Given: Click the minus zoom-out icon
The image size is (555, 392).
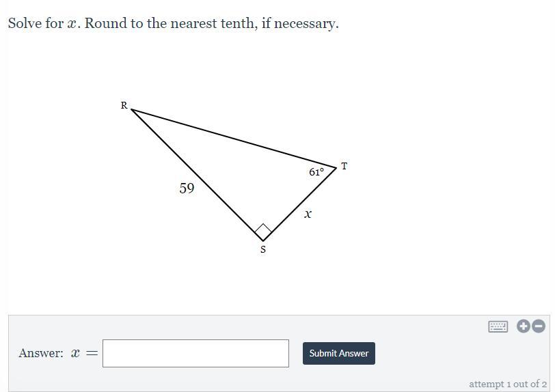Looking at the screenshot, I should (539, 326).
